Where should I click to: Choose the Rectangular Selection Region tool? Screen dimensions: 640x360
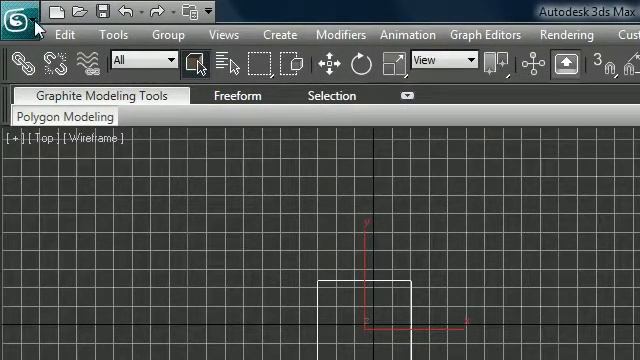(260, 64)
